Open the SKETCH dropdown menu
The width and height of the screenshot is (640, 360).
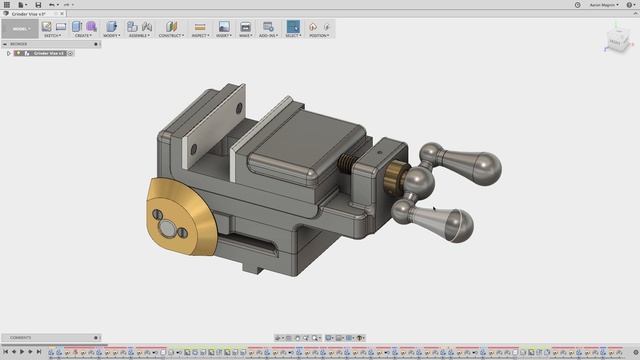[53, 36]
